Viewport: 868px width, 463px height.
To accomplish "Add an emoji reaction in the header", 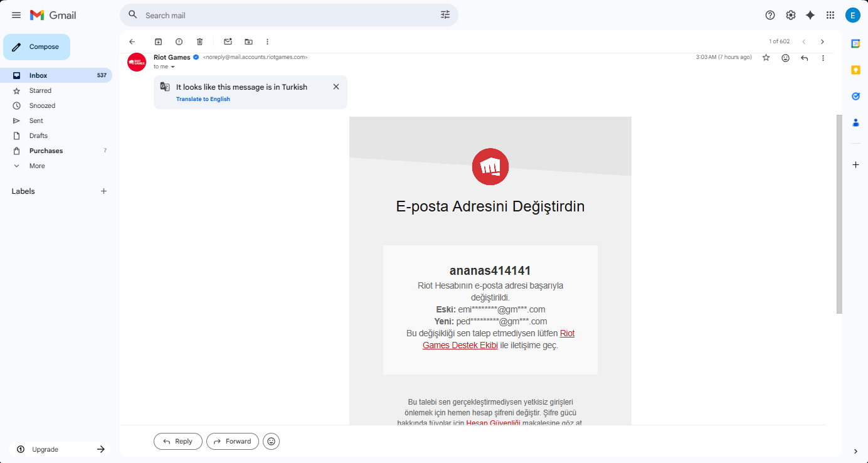I will pos(785,58).
